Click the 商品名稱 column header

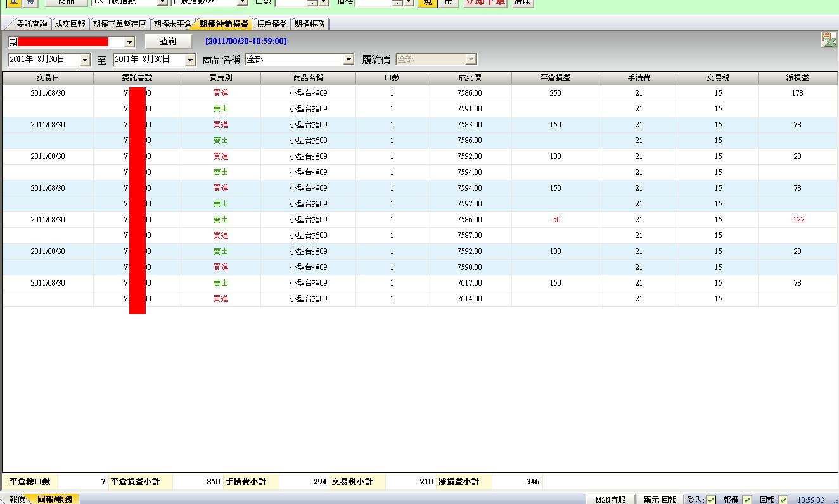coord(308,78)
